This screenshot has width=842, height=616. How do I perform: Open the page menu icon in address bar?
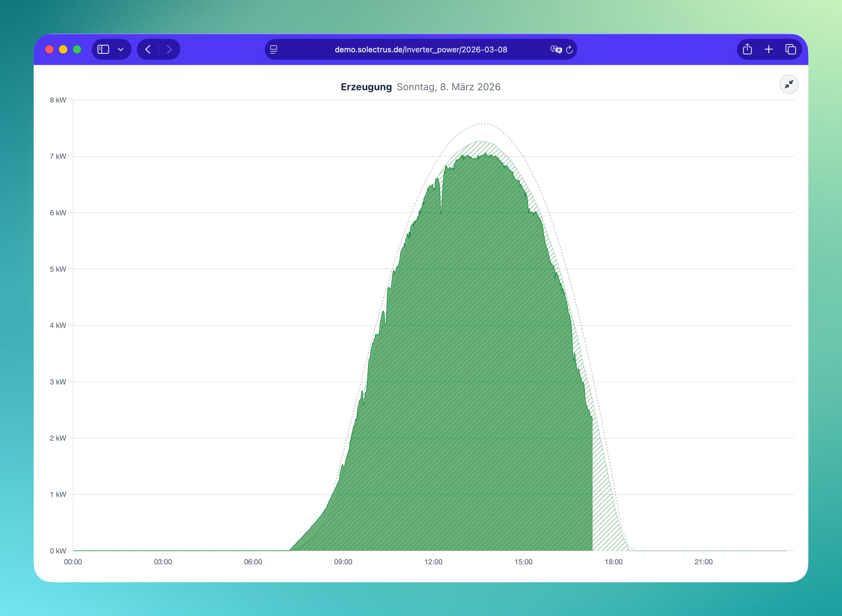(x=274, y=50)
